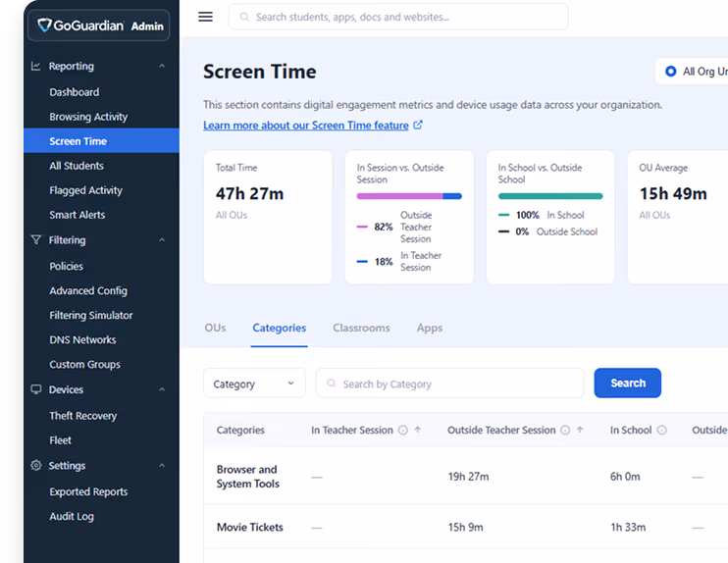Open Policies under Filtering
The image size is (728, 563).
pyautogui.click(x=67, y=266)
